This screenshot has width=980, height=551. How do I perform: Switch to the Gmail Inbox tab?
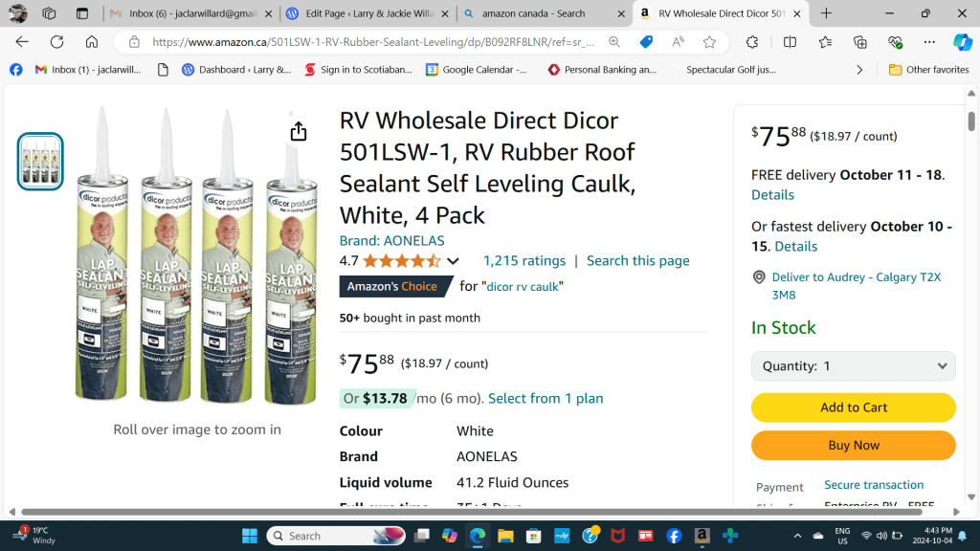coord(190,13)
